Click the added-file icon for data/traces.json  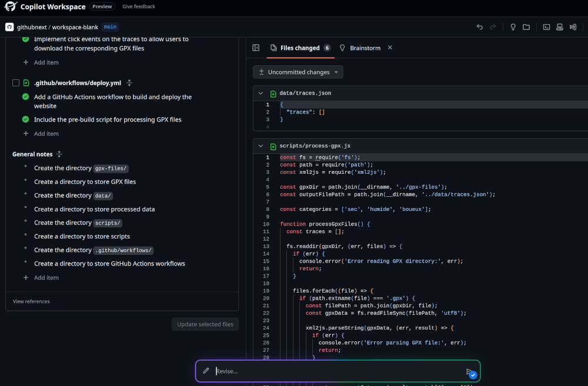pyautogui.click(x=273, y=93)
